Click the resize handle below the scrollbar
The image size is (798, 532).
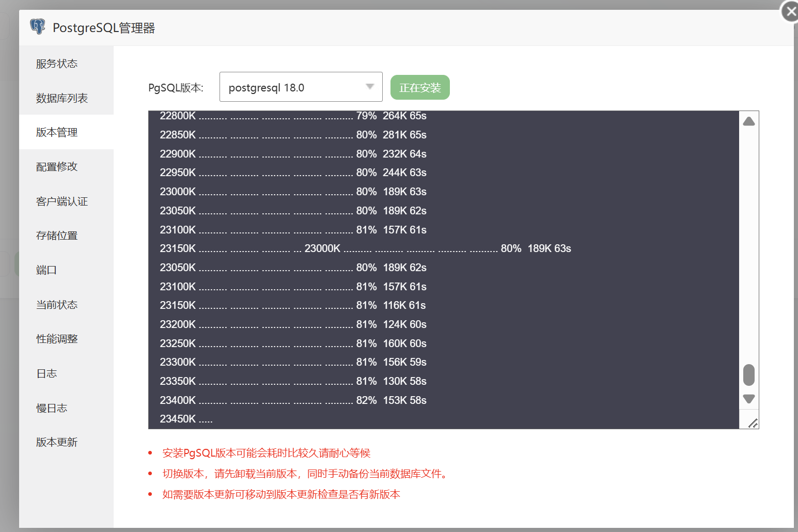(752, 421)
